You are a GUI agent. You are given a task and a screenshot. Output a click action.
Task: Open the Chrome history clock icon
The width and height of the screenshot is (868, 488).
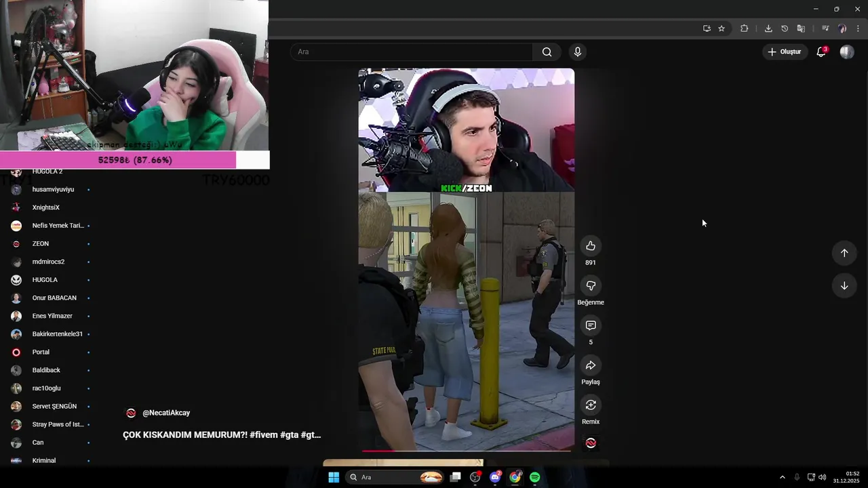coord(785,28)
